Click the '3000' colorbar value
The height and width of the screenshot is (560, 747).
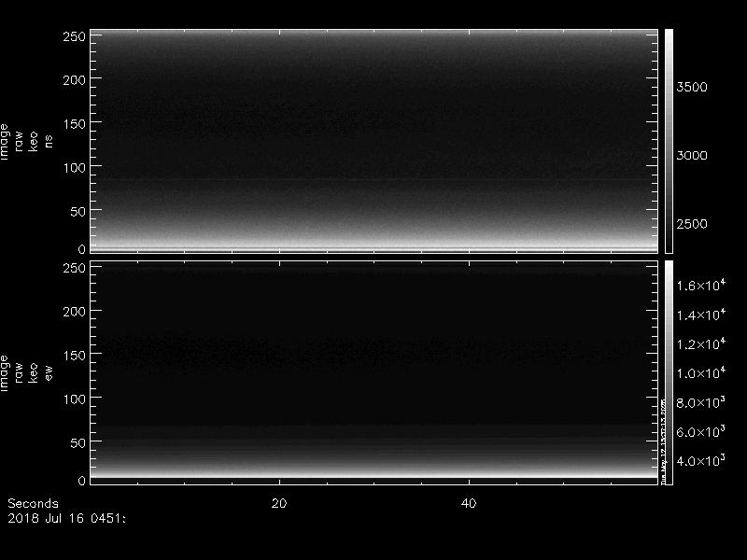point(692,156)
